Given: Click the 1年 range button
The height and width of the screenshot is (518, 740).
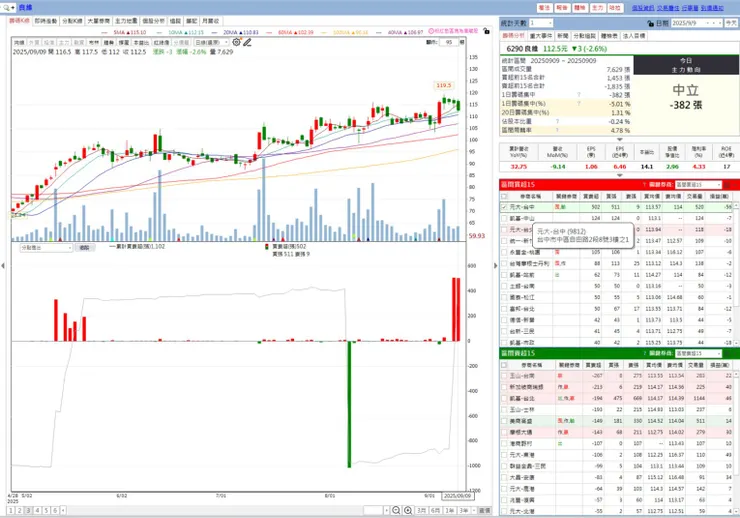Looking at the screenshot, I should [x=450, y=511].
